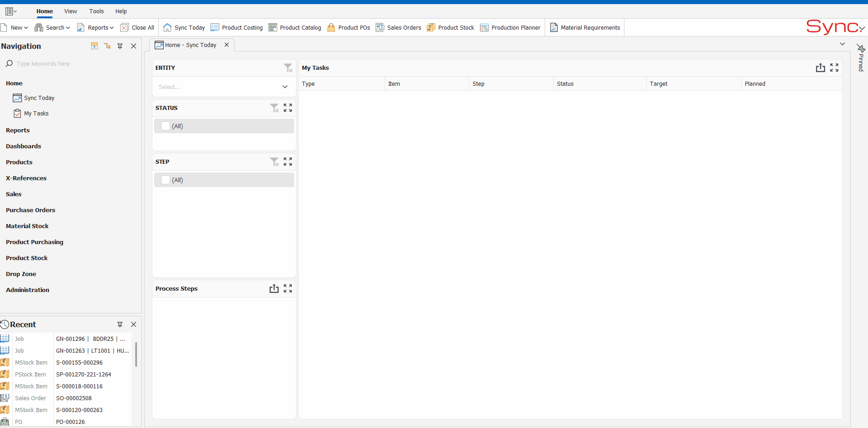Expand the Dashboards navigation section
This screenshot has width=868, height=428.
click(24, 146)
